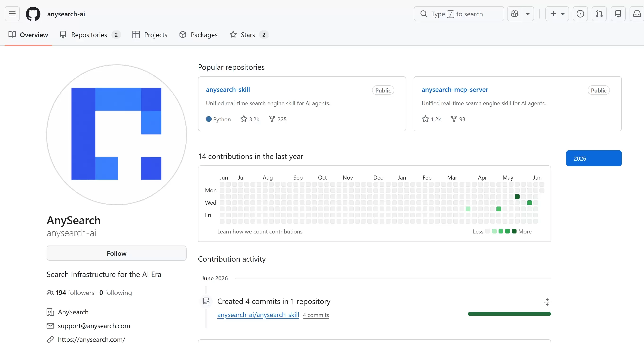Open anysearch-ai/anysearch-skill activity link
644x343 pixels.
click(258, 315)
